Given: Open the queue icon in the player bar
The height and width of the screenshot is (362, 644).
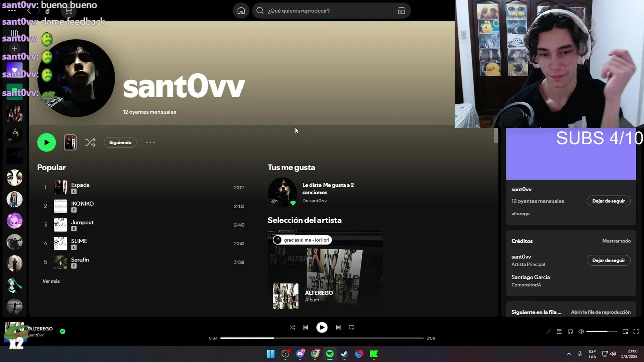Looking at the screenshot, I should [x=559, y=332].
